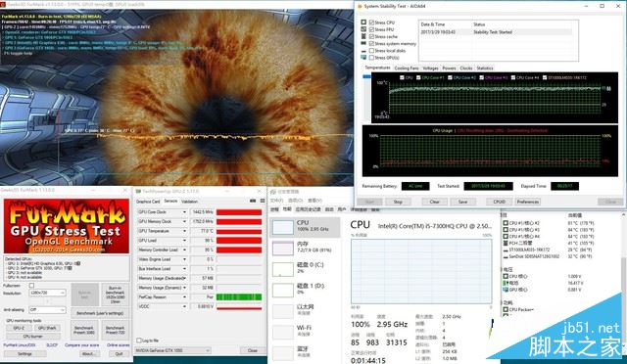Image resolution: width=627 pixels, height=364 pixels.
Task: Open the FurMark Online scores link
Action: (x=118, y=345)
